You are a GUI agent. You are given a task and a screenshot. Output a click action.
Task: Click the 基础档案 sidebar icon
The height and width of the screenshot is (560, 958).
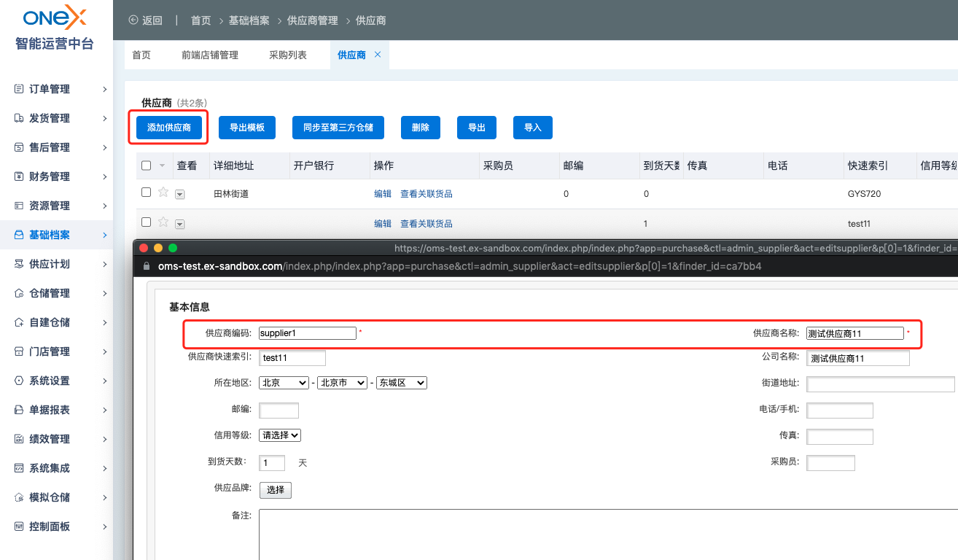pyautogui.click(x=20, y=235)
